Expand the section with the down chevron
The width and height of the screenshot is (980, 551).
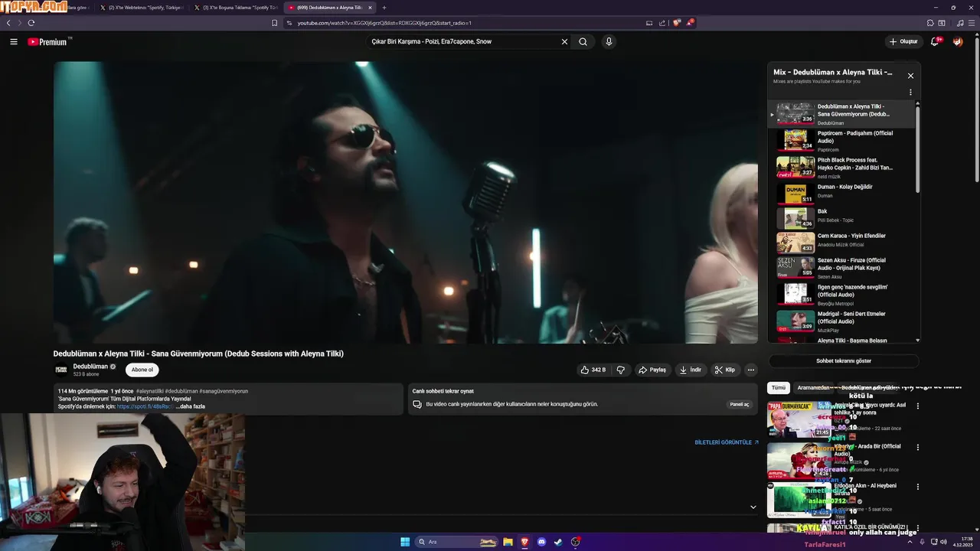[x=753, y=507]
